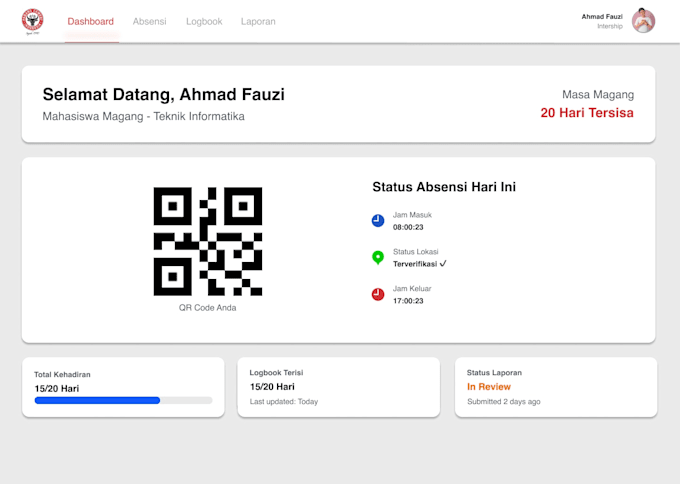Click the Total Kehadiran progress bar
680x484 pixels.
[x=124, y=400]
